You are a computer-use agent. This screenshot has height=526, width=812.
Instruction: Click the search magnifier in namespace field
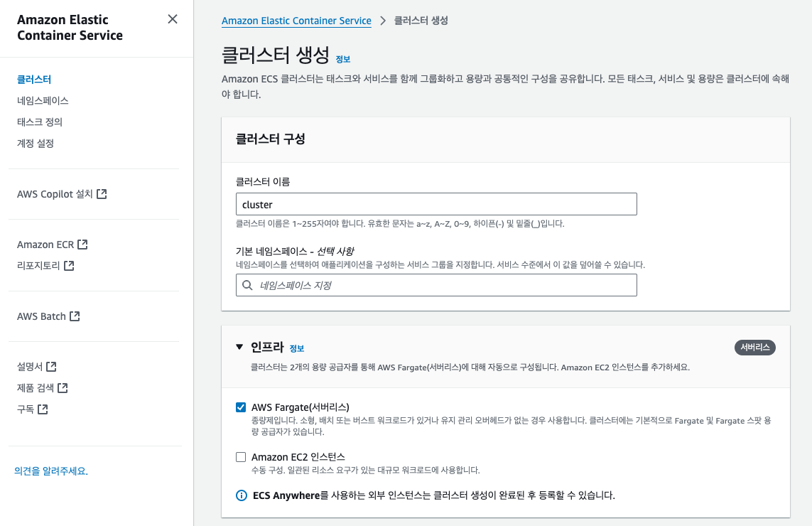click(x=247, y=285)
